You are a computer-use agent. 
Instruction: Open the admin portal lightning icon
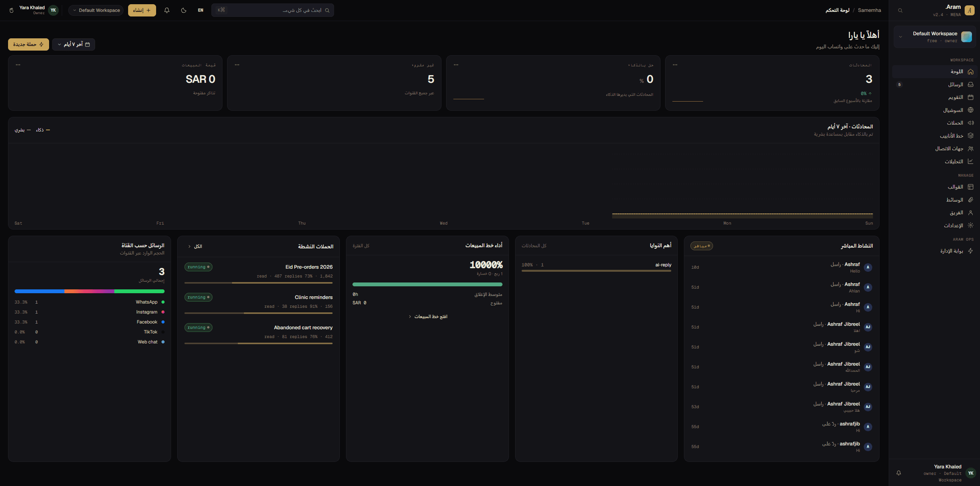(970, 251)
